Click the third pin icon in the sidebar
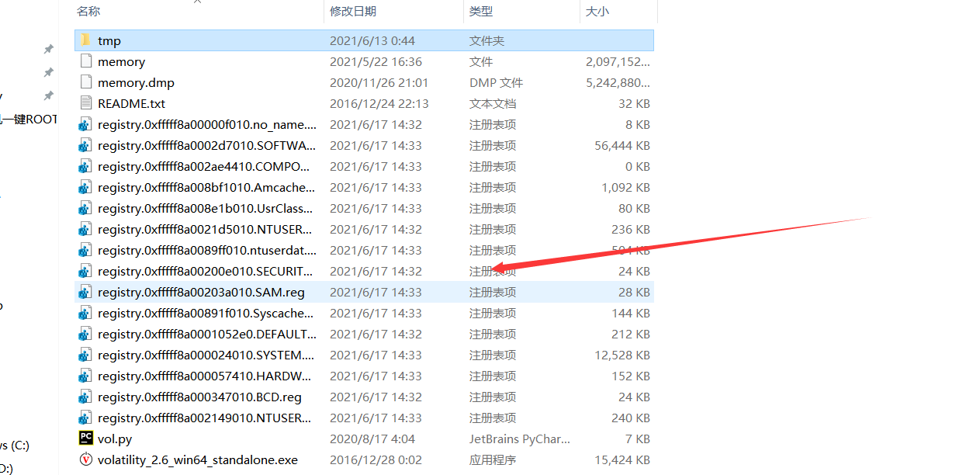980x475 pixels. 48,95
